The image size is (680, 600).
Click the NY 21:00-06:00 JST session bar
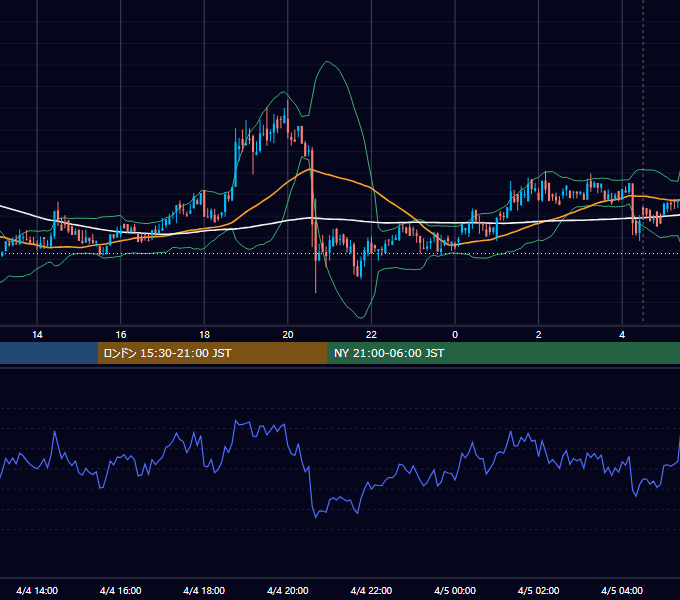(503, 353)
